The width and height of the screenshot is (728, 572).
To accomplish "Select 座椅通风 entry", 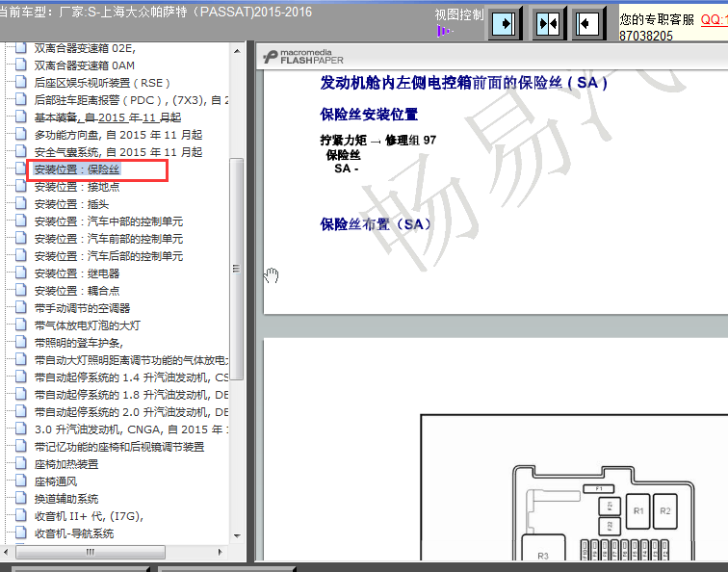I will 55,481.
